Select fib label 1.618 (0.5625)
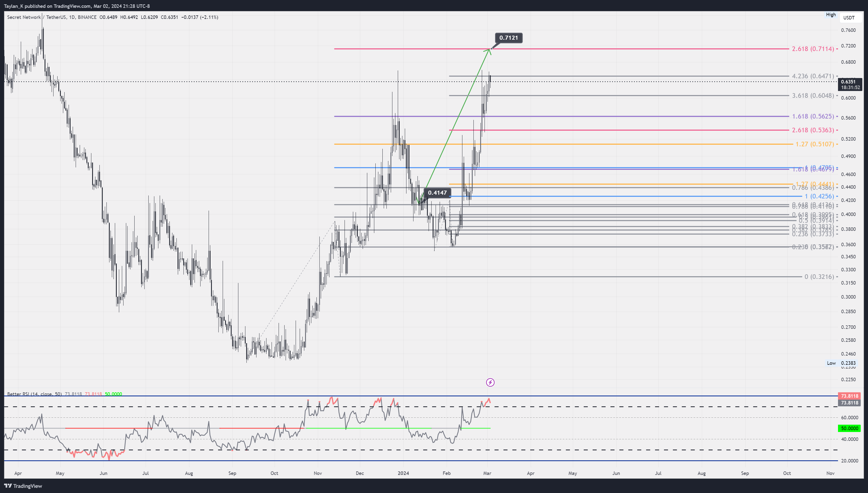This screenshot has height=493, width=868. pyautogui.click(x=813, y=116)
